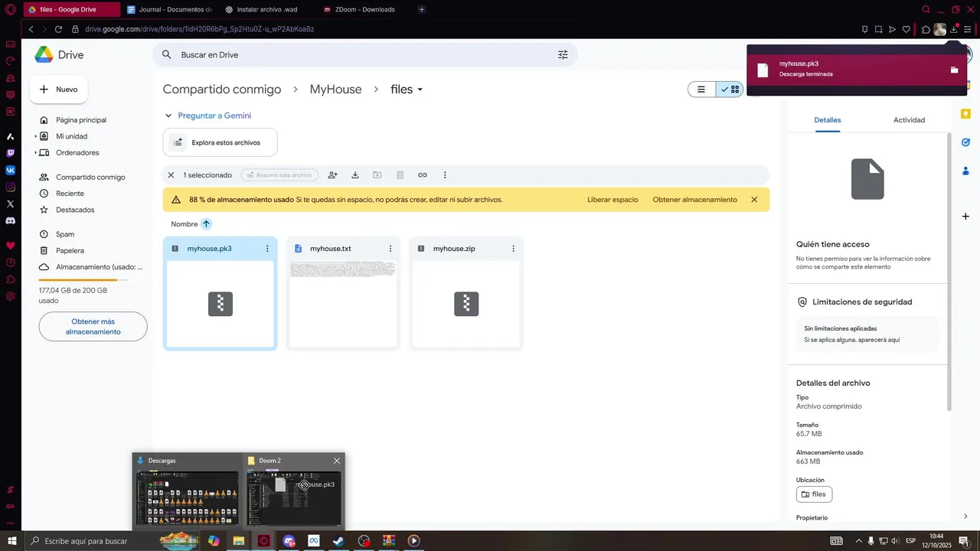Switch to Journal Google Docs browser tab
This screenshot has width=980, height=551.
tap(170, 9)
